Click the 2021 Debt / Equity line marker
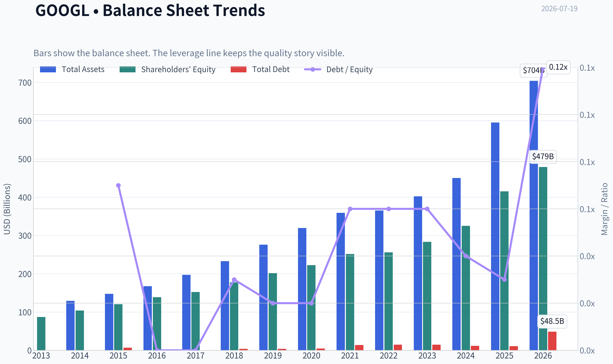The image size is (613, 364). click(x=350, y=209)
